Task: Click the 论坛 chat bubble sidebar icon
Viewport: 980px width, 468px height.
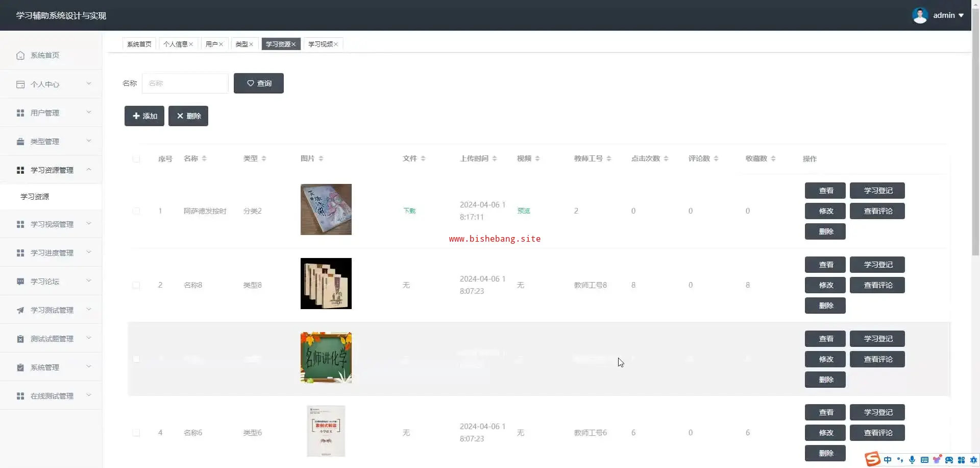Action: pos(20,282)
